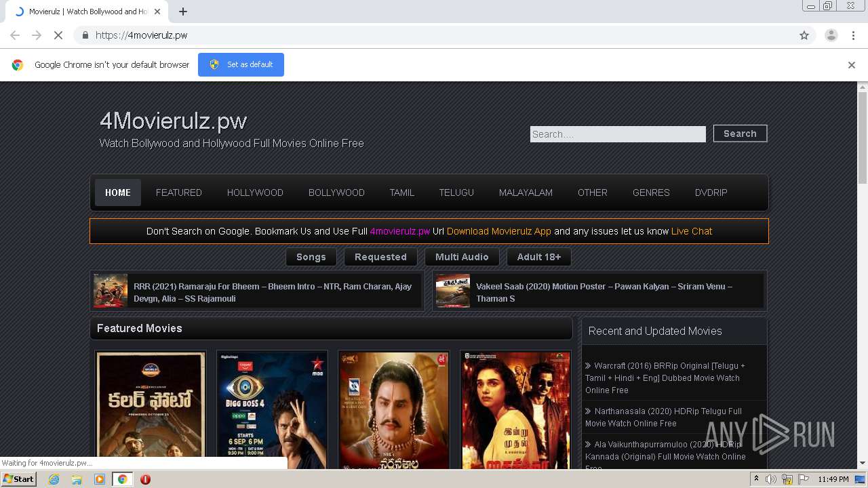
Task: Click the page scroll up arrow
Action: click(863, 87)
